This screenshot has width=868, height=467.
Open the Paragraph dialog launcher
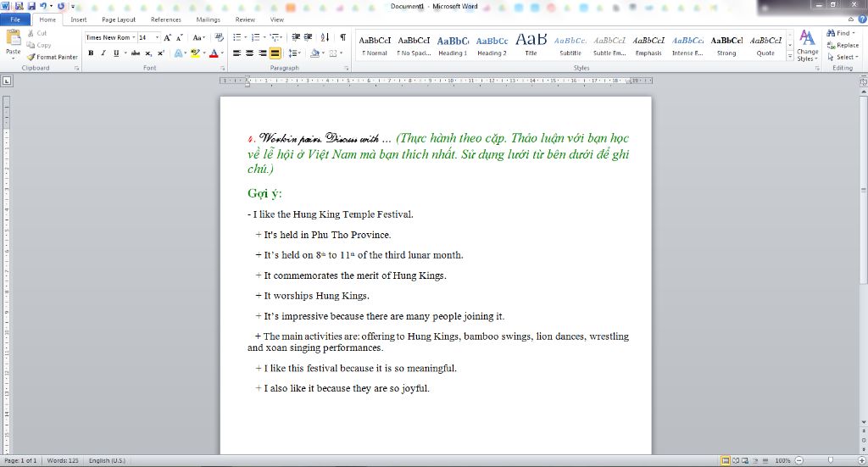pos(347,68)
